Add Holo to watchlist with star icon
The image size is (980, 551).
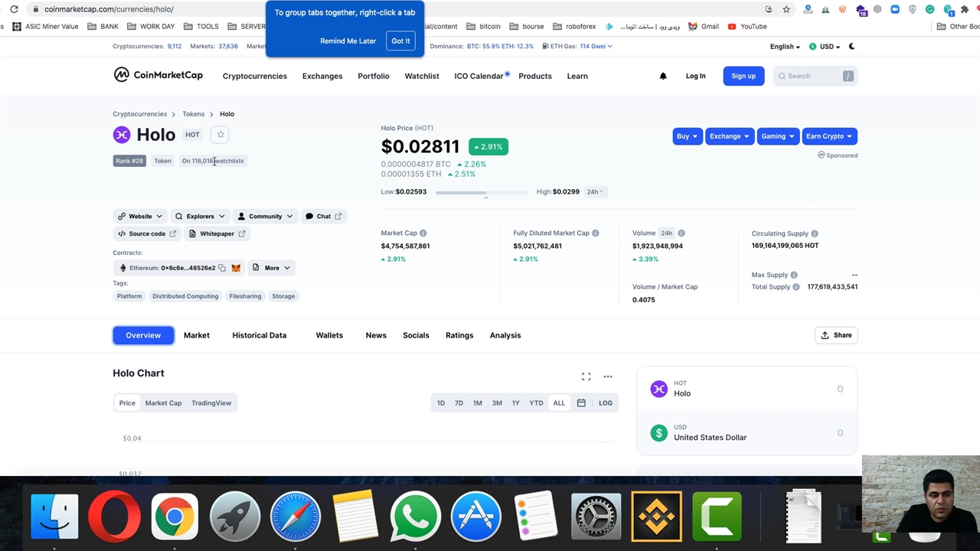coord(220,135)
